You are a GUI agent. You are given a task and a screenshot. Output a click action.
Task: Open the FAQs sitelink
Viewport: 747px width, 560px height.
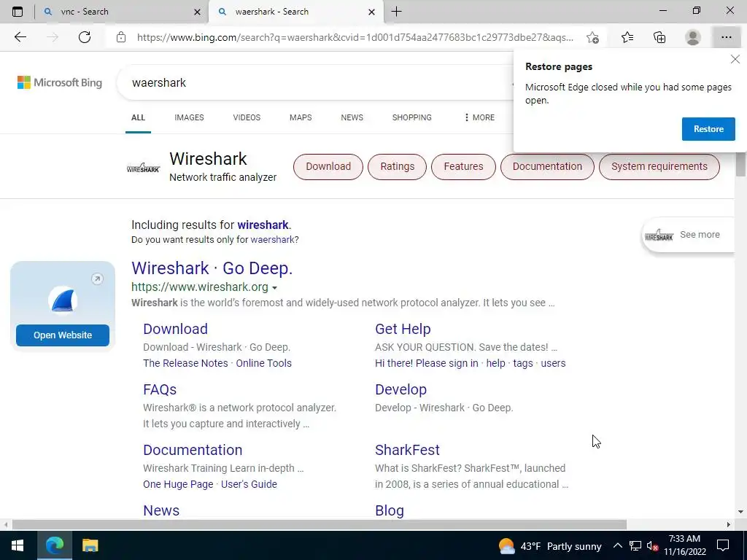[160, 389]
